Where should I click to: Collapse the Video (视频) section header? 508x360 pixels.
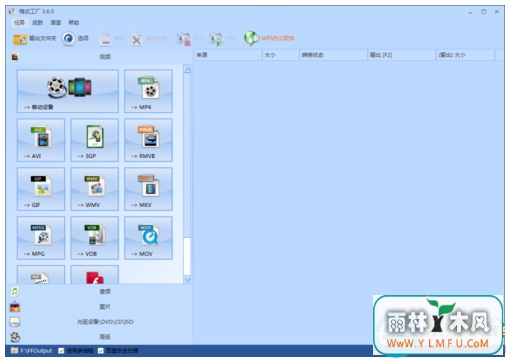tap(99, 57)
